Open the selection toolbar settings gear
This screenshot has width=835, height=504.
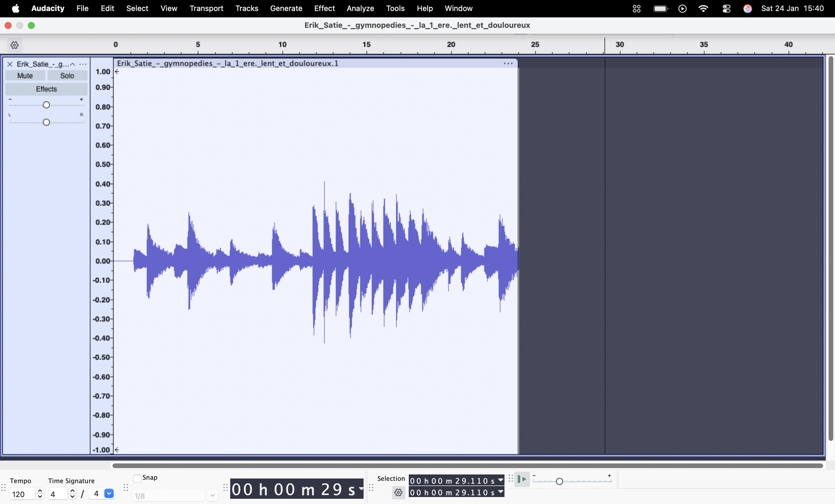coord(398,493)
